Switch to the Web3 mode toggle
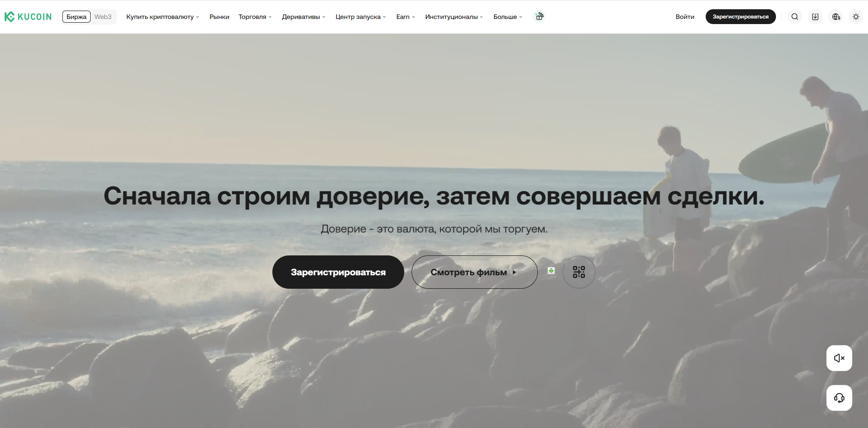The image size is (868, 428). coord(103,17)
